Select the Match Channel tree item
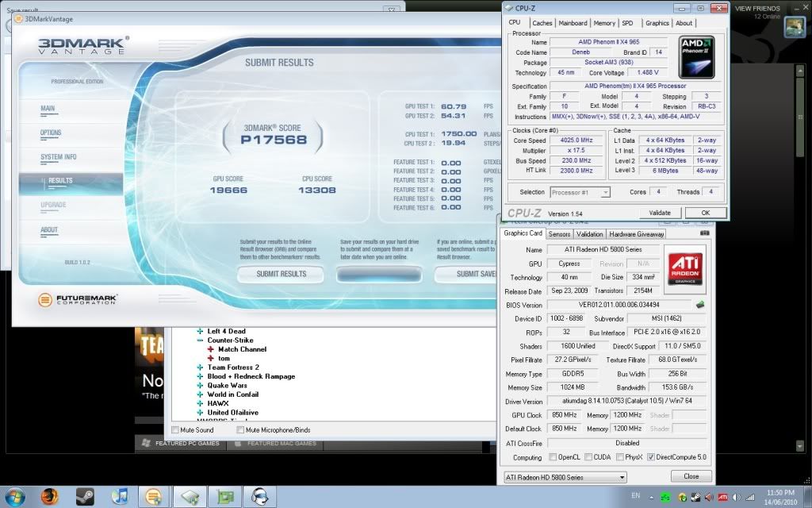 point(242,349)
